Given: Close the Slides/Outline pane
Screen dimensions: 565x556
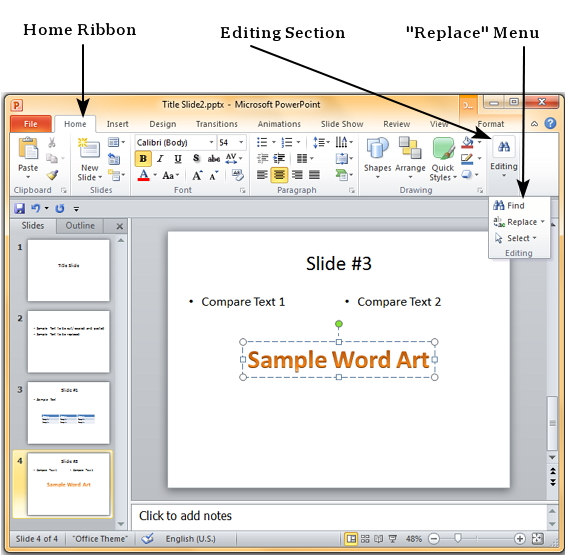Looking at the screenshot, I should pyautogui.click(x=120, y=226).
